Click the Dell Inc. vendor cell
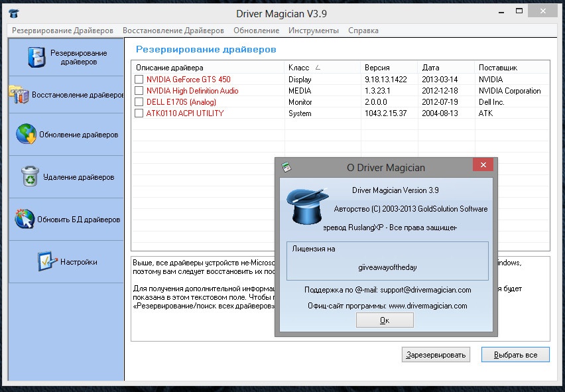 491,102
